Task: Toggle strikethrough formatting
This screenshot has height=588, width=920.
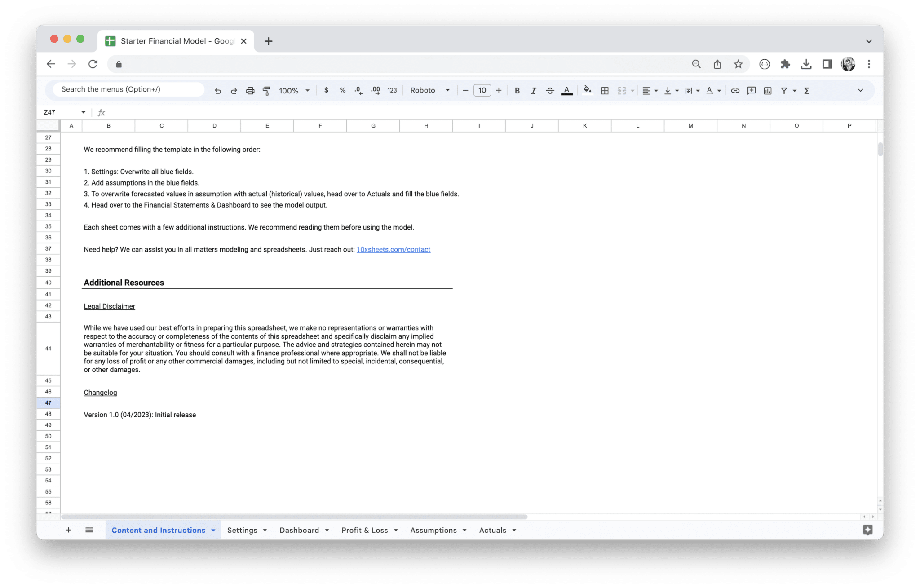Action: click(550, 90)
